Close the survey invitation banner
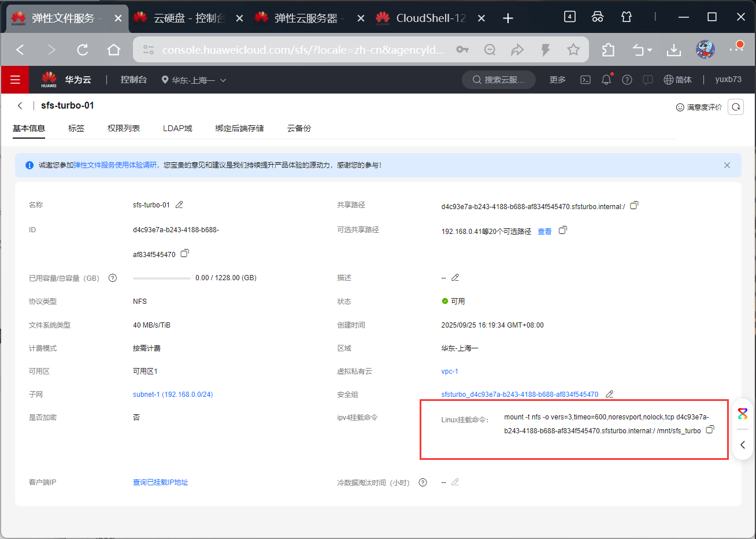 (727, 165)
